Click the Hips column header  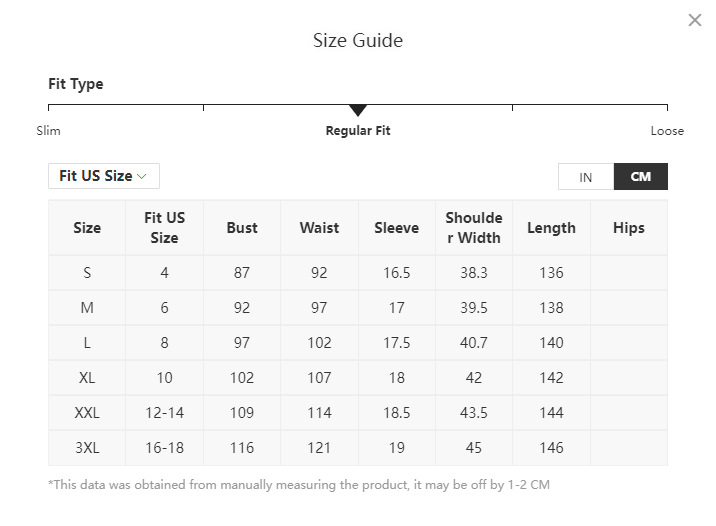coord(629,228)
